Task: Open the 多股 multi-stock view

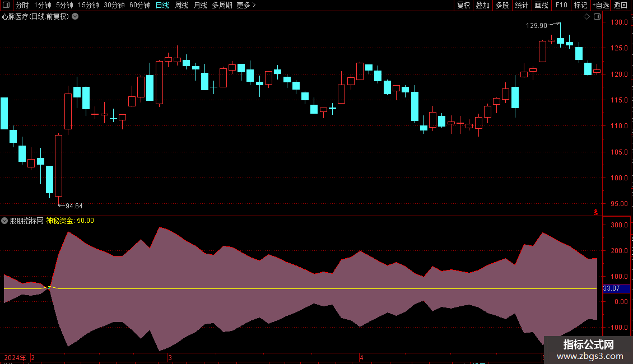Action: (x=502, y=5)
